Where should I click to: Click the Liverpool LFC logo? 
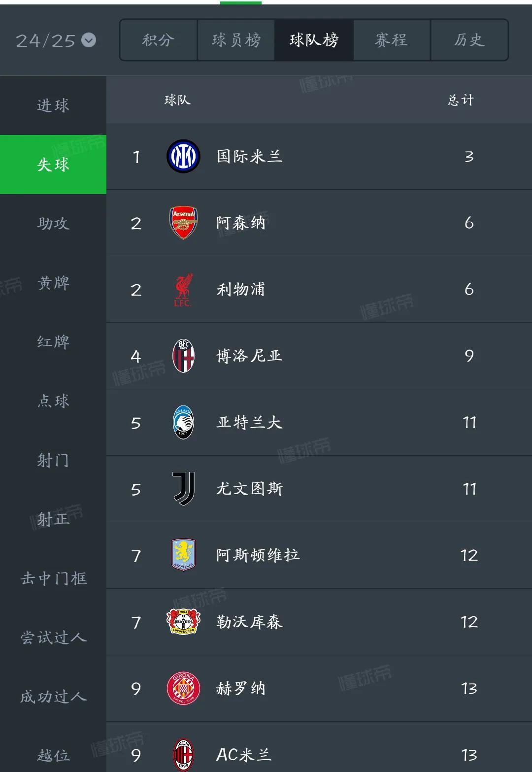click(183, 289)
